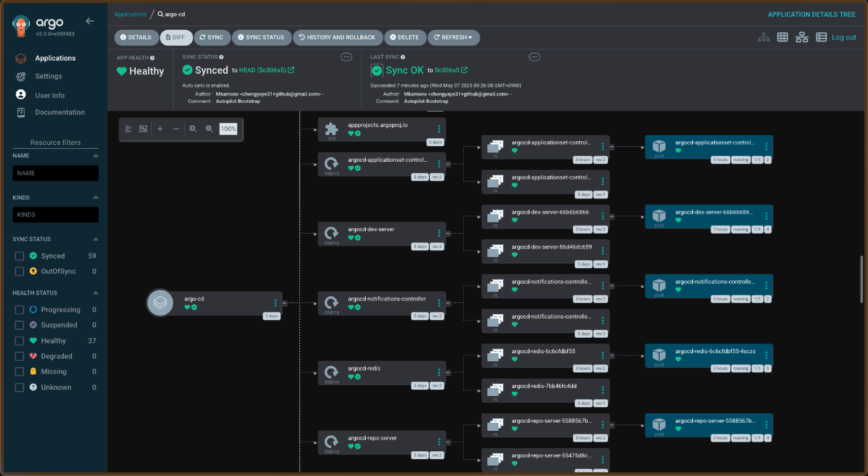Click the KINDS filter input field
The height and width of the screenshot is (476, 868).
(55, 214)
